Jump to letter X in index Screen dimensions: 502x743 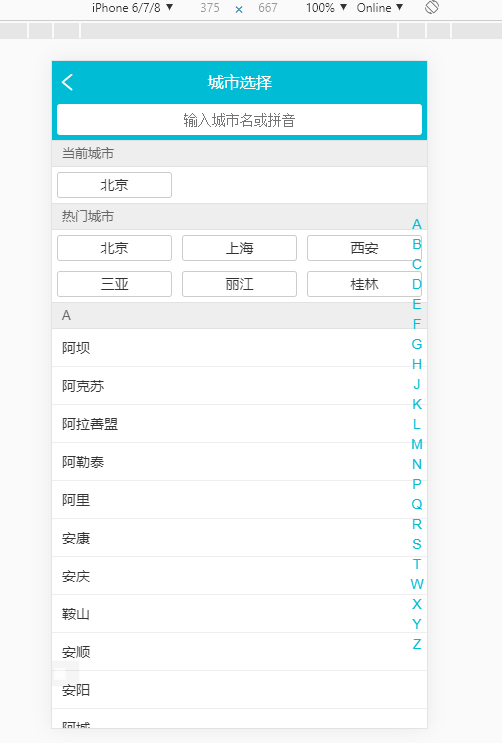(417, 604)
